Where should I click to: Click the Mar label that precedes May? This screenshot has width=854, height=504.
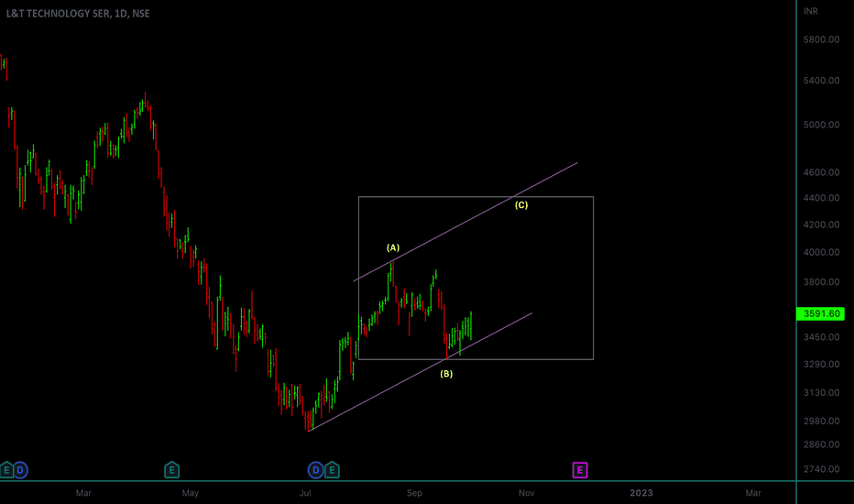pyautogui.click(x=83, y=493)
